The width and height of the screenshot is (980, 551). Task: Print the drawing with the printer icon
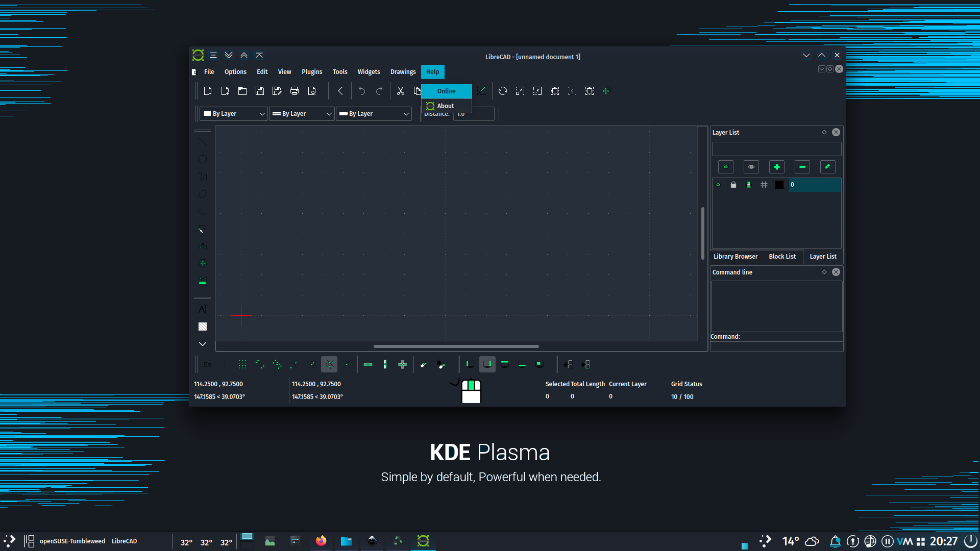pos(295,91)
